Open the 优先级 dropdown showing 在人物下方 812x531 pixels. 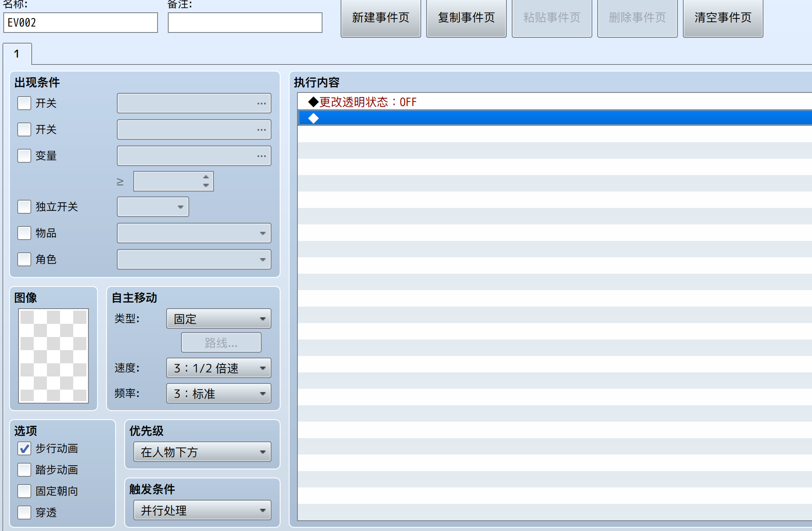point(202,452)
